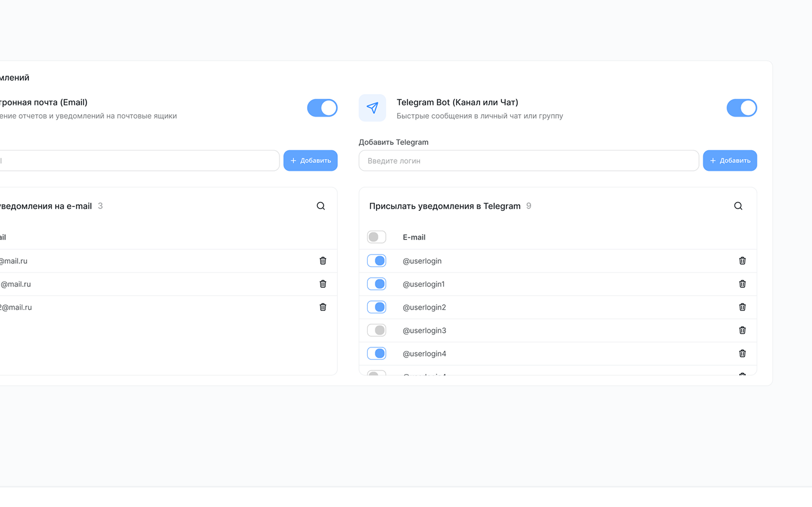
Task: Toggle the select-all switch in the Telegram table header
Action: pyautogui.click(x=377, y=237)
